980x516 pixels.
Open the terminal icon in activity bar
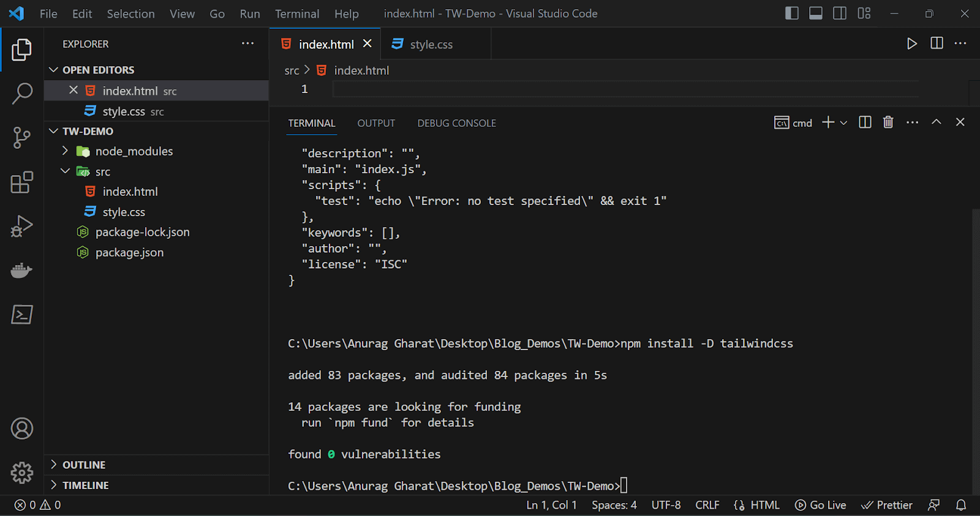21,315
